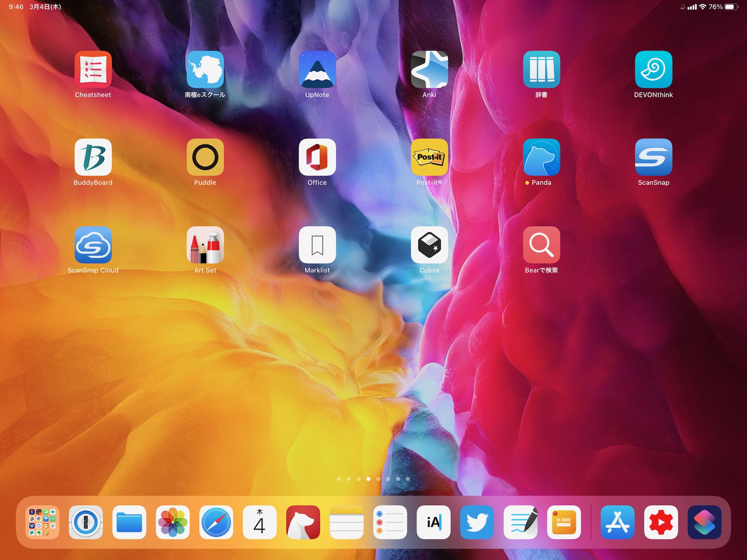Open the App Store from the dock

click(617, 522)
